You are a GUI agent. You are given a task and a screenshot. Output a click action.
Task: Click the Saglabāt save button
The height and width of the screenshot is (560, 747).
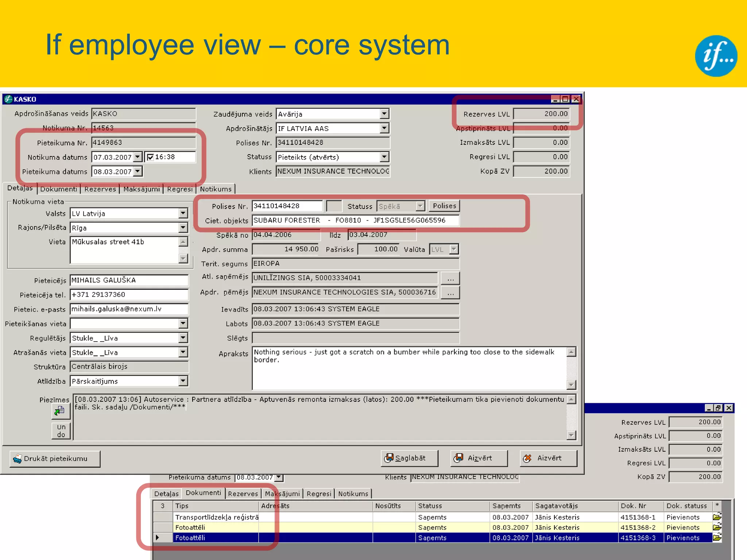click(x=409, y=458)
